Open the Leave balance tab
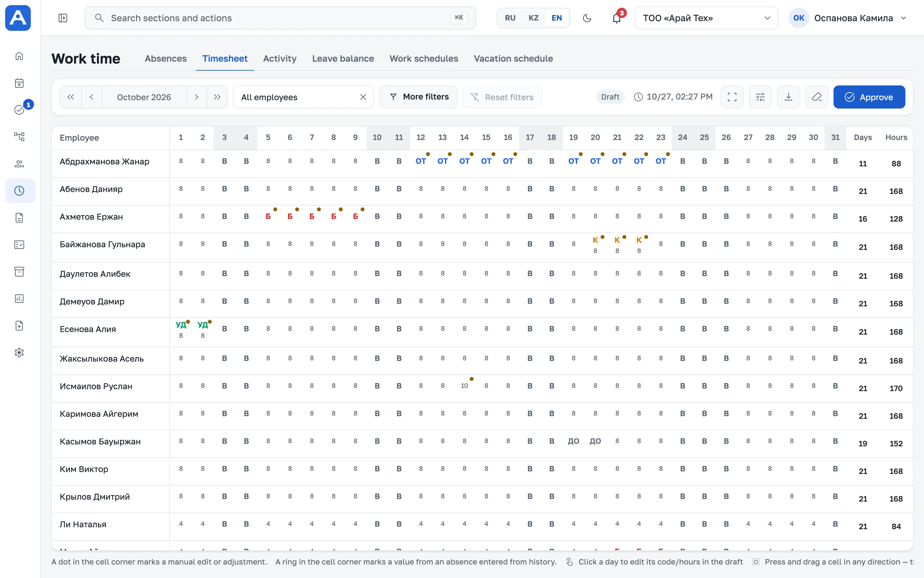Viewport: 924px width, 578px height. pos(343,58)
